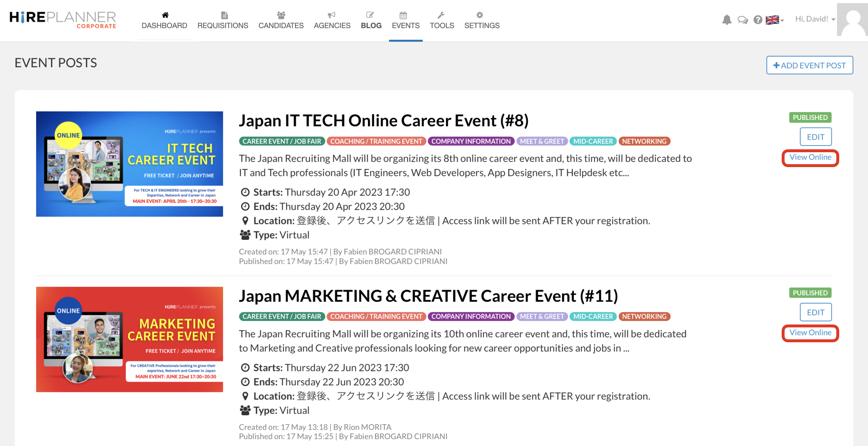Click the Candidates people icon
This screenshot has height=446, width=868.
tap(281, 15)
